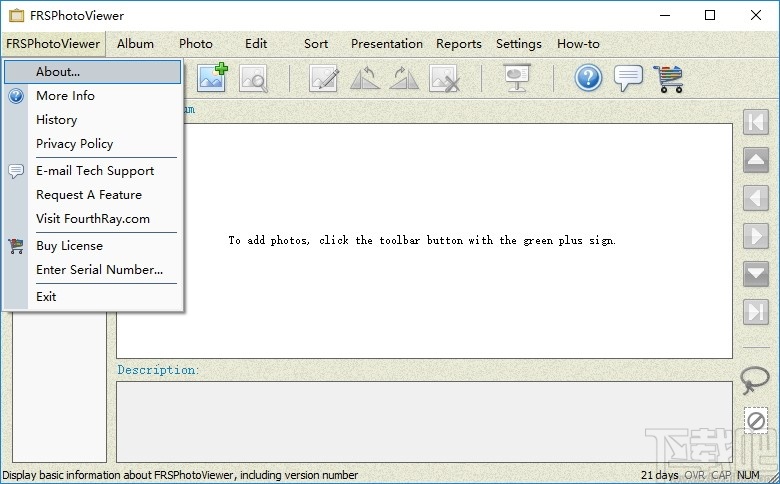Start the presentation screen toolbar icon

[x=517, y=78]
